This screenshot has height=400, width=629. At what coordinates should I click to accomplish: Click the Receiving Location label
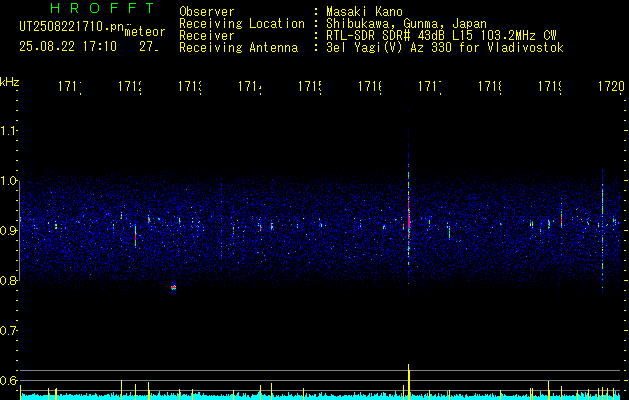tap(242, 24)
